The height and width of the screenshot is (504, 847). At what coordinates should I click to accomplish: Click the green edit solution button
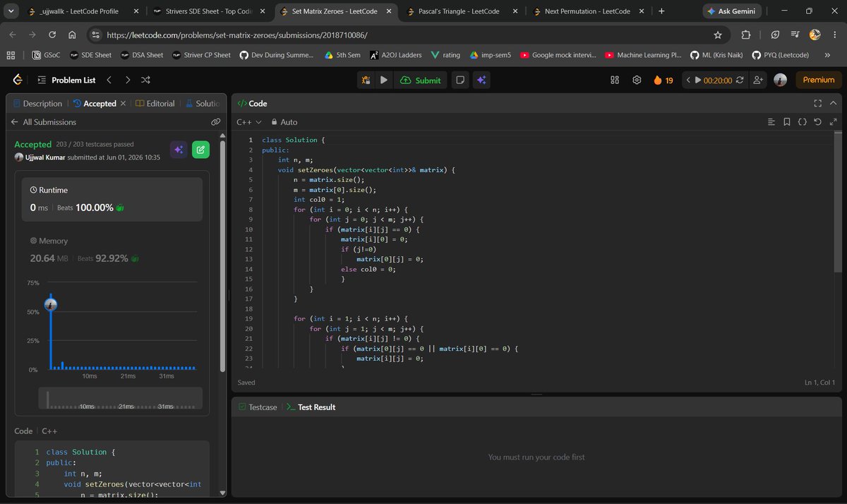[200, 150]
